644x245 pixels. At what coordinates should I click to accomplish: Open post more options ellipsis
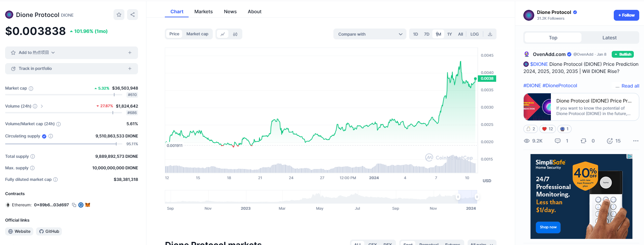pyautogui.click(x=636, y=141)
